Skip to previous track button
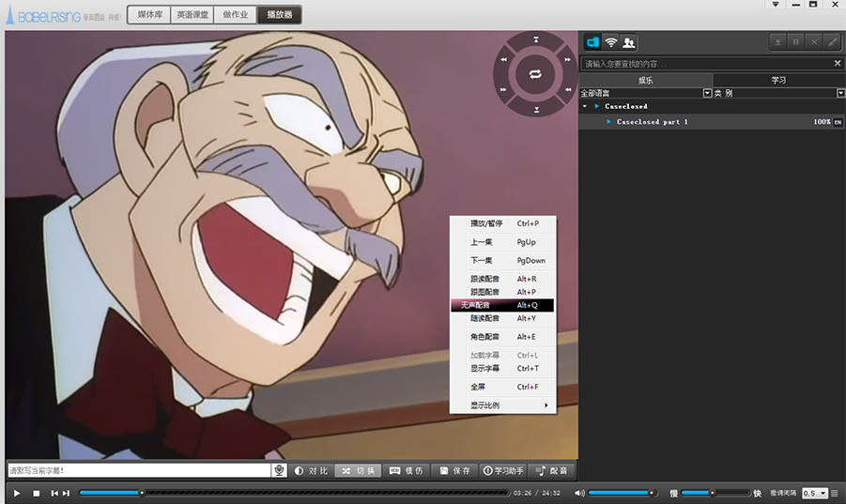 (54, 493)
